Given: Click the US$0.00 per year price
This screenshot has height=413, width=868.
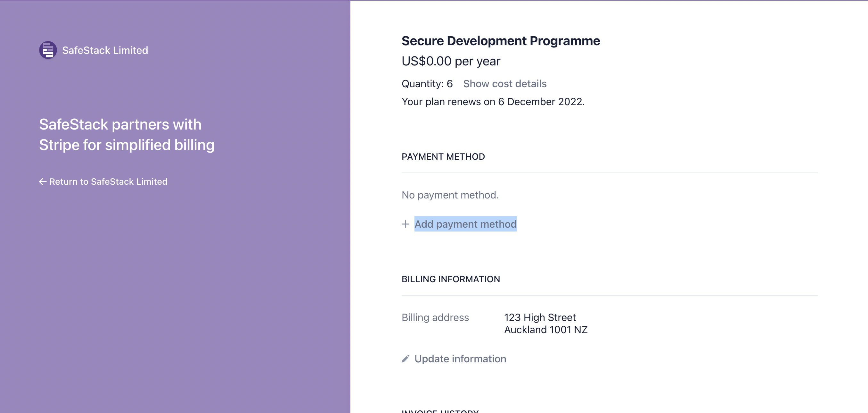Looking at the screenshot, I should coord(451,62).
